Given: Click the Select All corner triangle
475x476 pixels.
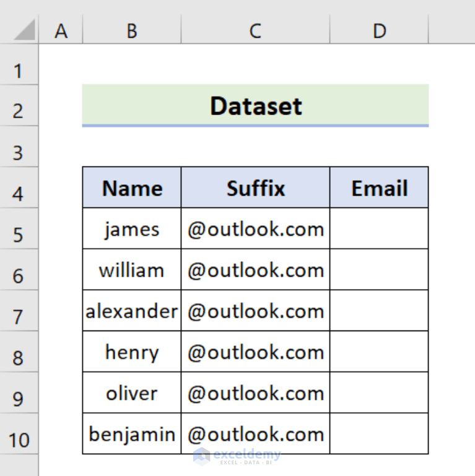Looking at the screenshot, I should (x=25, y=30).
